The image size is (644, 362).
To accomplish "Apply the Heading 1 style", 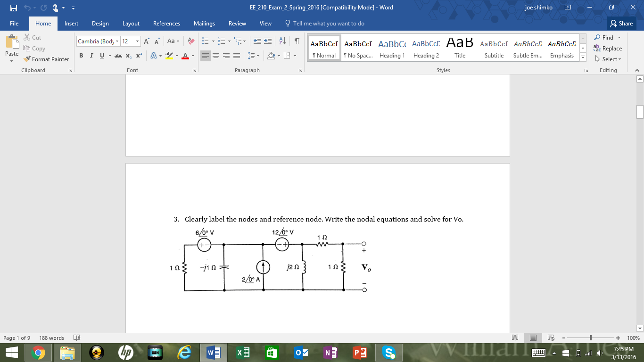I will pos(392,47).
